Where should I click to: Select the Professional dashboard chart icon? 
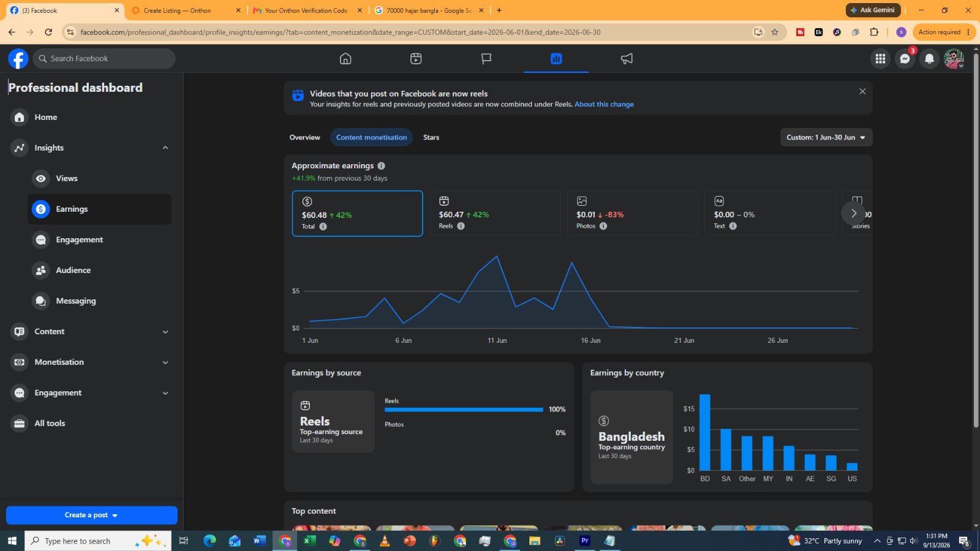556,59
